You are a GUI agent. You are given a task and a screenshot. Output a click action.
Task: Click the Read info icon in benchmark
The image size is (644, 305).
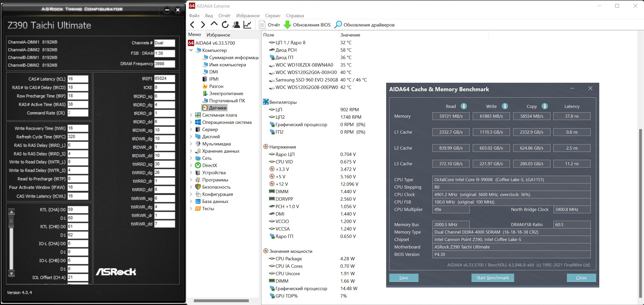(464, 106)
